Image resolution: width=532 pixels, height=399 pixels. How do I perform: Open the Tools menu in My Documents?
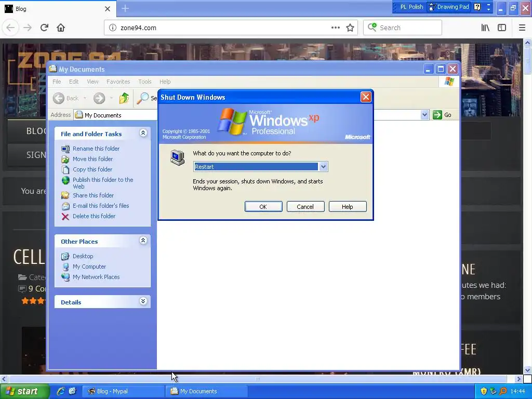coord(145,82)
